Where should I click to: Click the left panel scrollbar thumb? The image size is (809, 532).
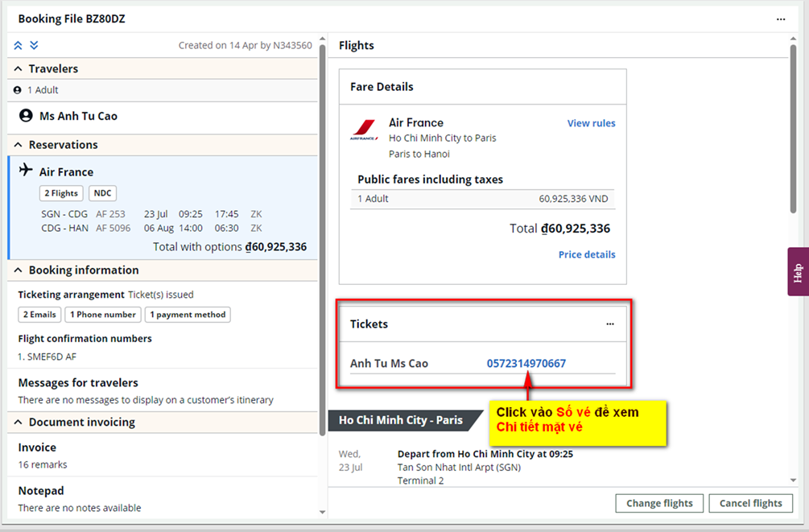point(323,240)
